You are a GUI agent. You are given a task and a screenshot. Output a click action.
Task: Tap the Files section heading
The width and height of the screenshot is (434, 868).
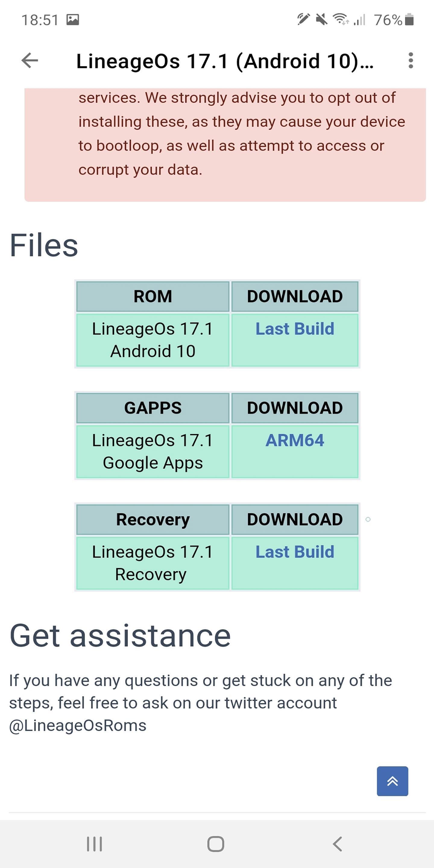point(44,245)
